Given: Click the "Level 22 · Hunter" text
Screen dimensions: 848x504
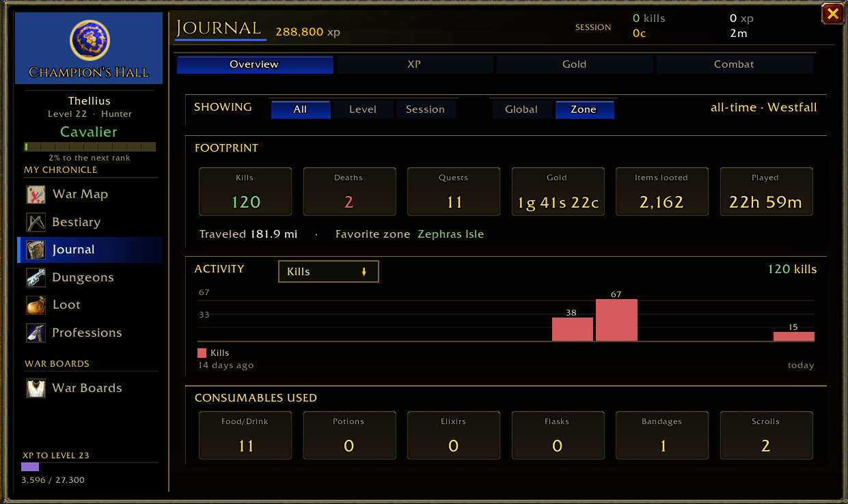Looking at the screenshot, I should coord(90,114).
